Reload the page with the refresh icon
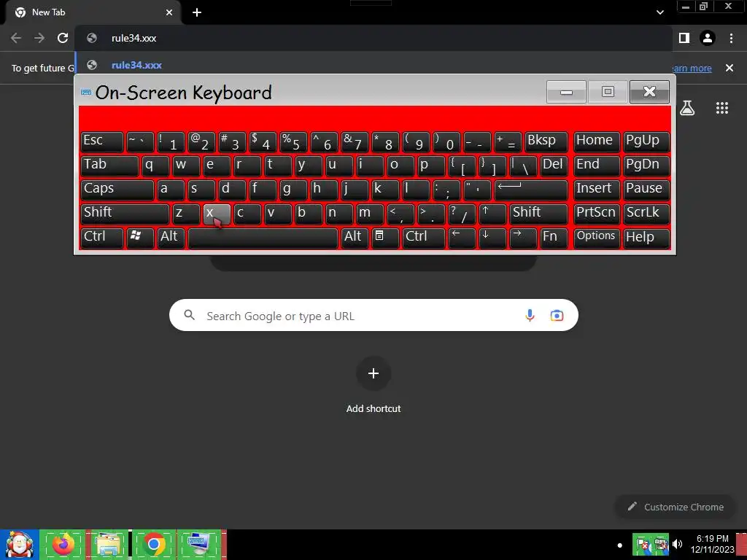Image resolution: width=747 pixels, height=560 pixels. point(63,38)
